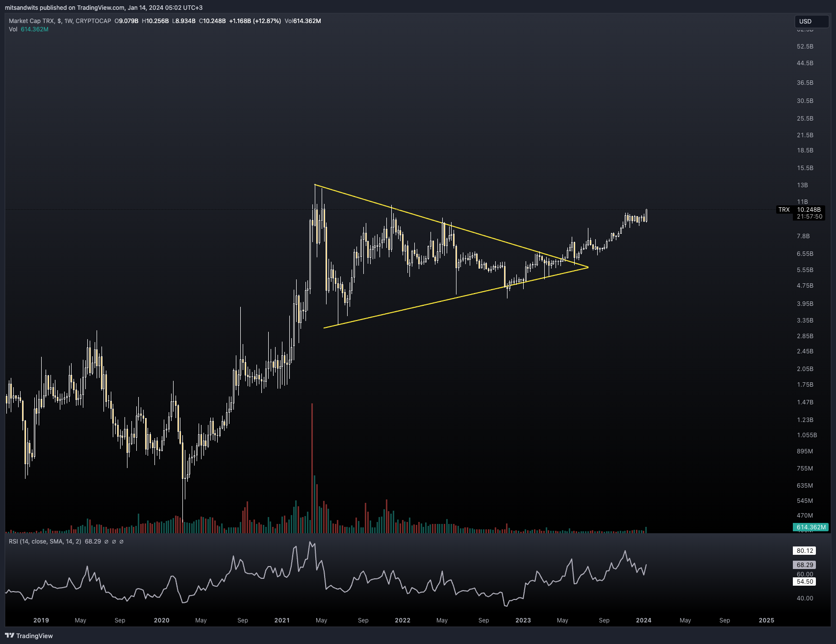Click the 2021 label on the time axis
The height and width of the screenshot is (644, 836).
[x=282, y=620]
